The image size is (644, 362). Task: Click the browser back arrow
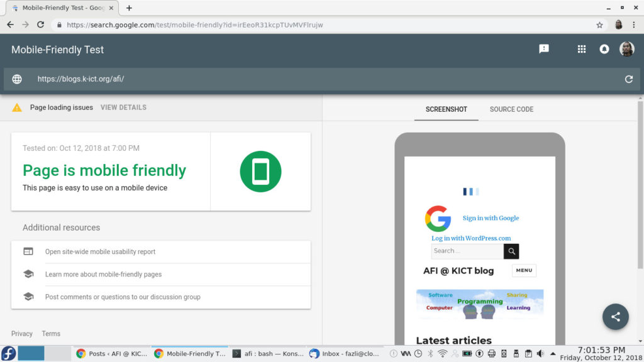click(x=10, y=25)
